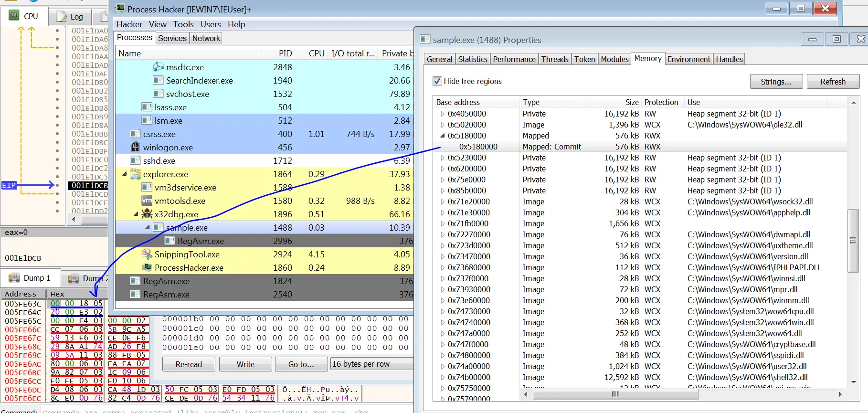868x413 pixels.
Task: Collapse the x32dbg.exe process tree
Action: coord(136,214)
